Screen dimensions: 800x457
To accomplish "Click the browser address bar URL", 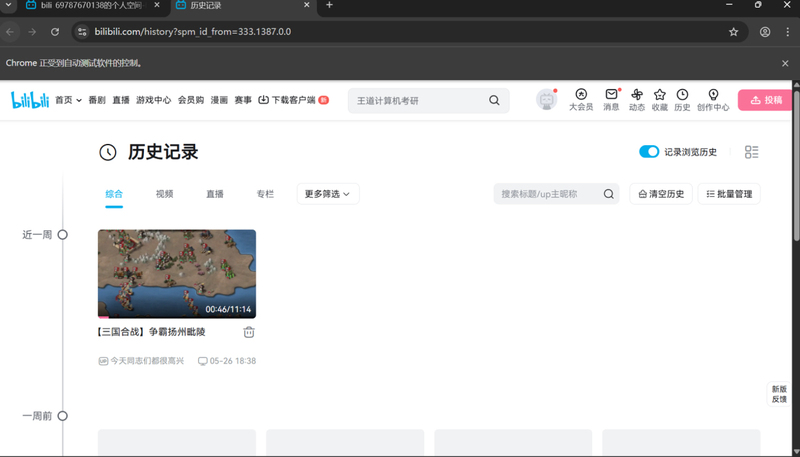I will pos(193,32).
